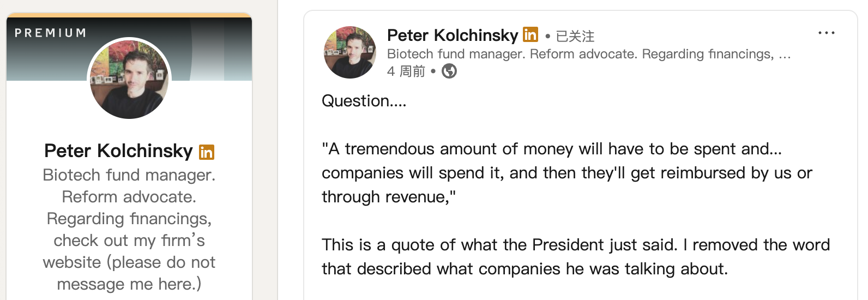Click the gold Premium stripe atop the profile card
The image size is (868, 300).
pyautogui.click(x=129, y=15)
